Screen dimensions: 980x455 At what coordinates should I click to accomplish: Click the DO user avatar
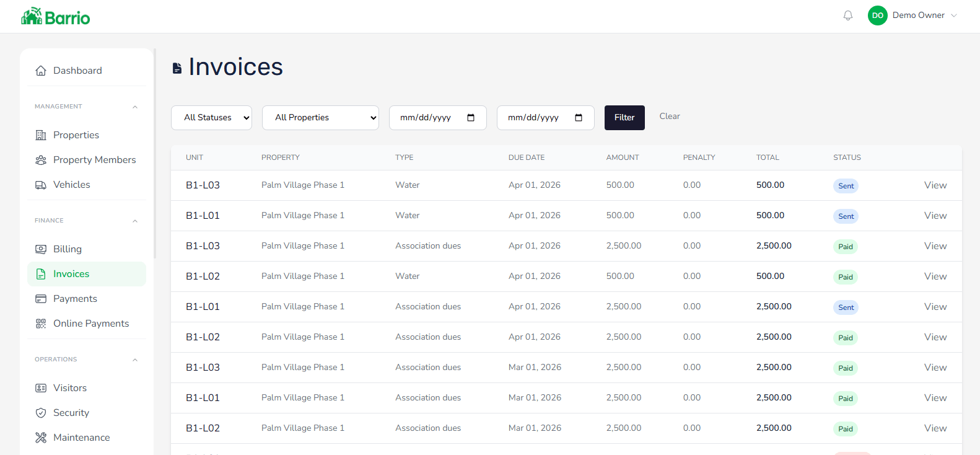(878, 15)
